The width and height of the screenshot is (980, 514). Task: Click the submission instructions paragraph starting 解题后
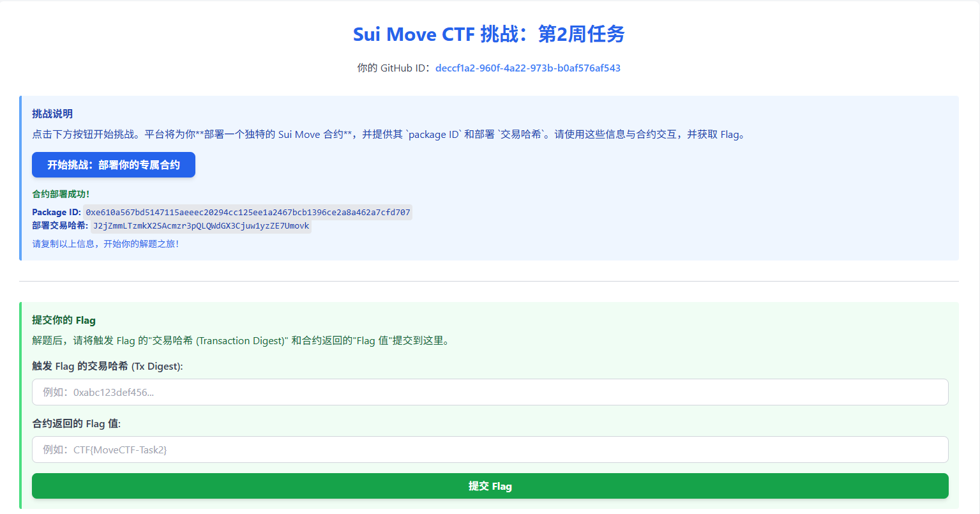click(x=243, y=341)
